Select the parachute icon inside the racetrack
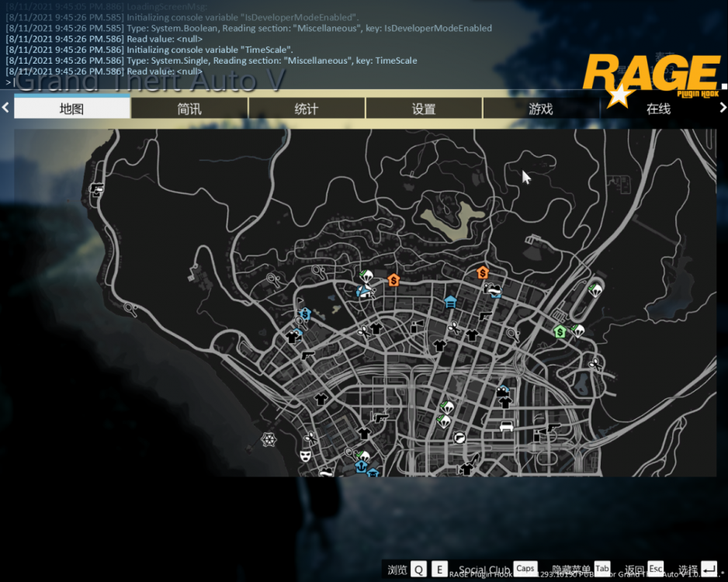Screen dimensions: 728x582 (595, 290)
